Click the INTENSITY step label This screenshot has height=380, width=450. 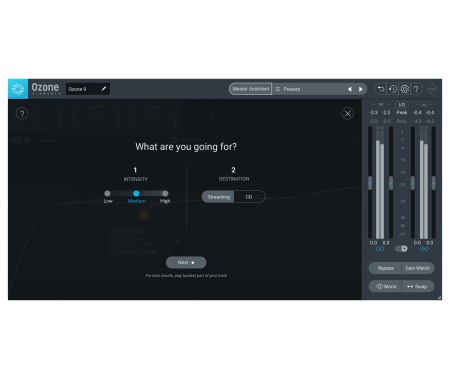coord(136,179)
